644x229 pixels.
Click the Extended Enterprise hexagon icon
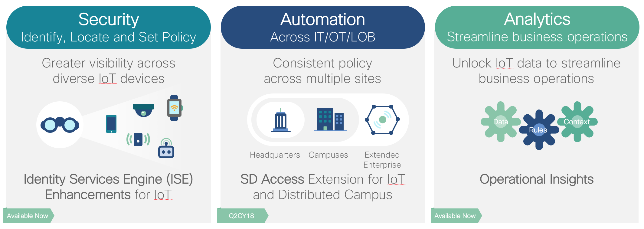(382, 120)
